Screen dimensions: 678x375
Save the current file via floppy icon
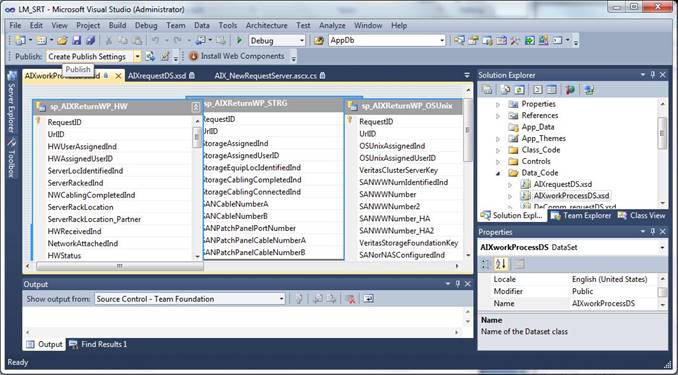(77, 41)
